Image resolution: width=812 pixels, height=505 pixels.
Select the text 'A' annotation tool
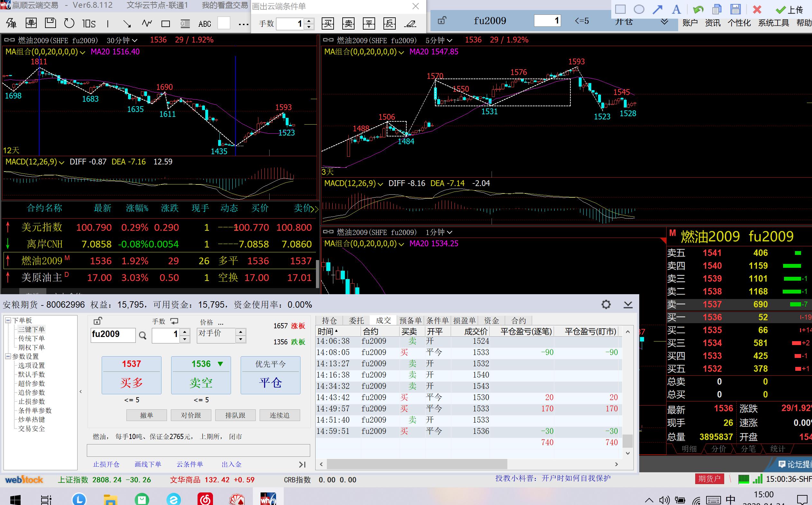676,9
